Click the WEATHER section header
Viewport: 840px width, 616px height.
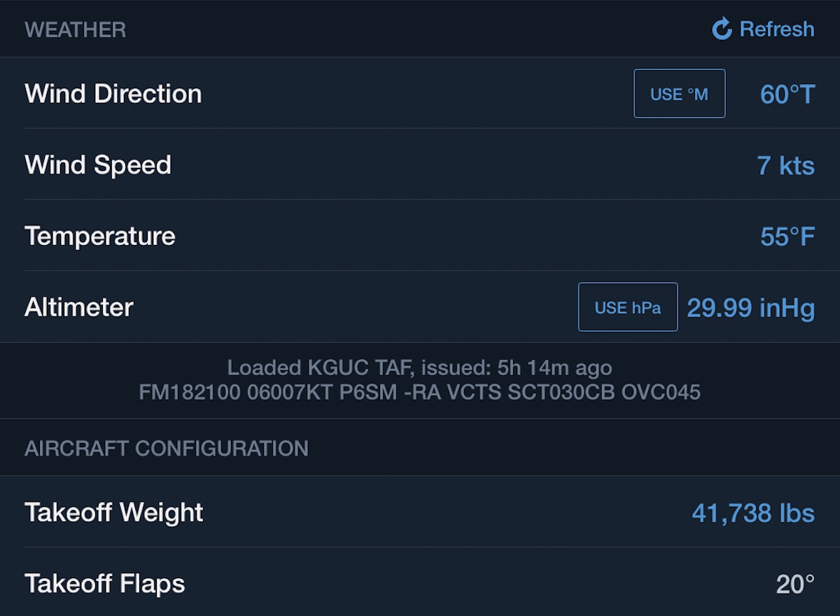(x=76, y=30)
